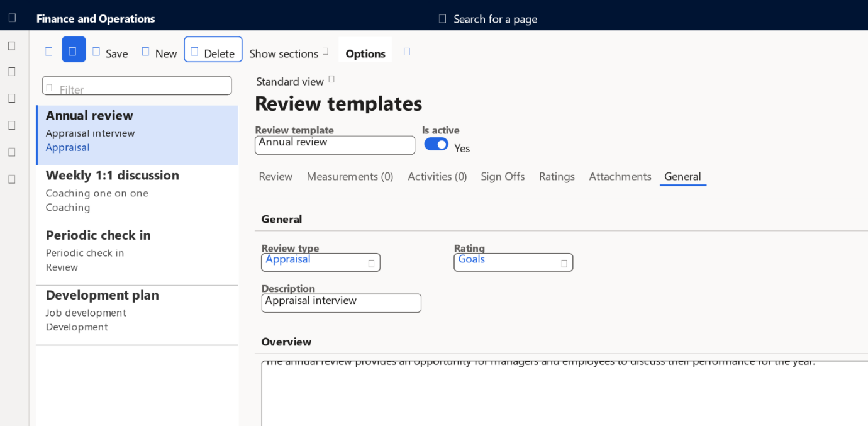Viewport: 868px width, 426px height.
Task: Turn off the Is active toggle
Action: point(437,144)
